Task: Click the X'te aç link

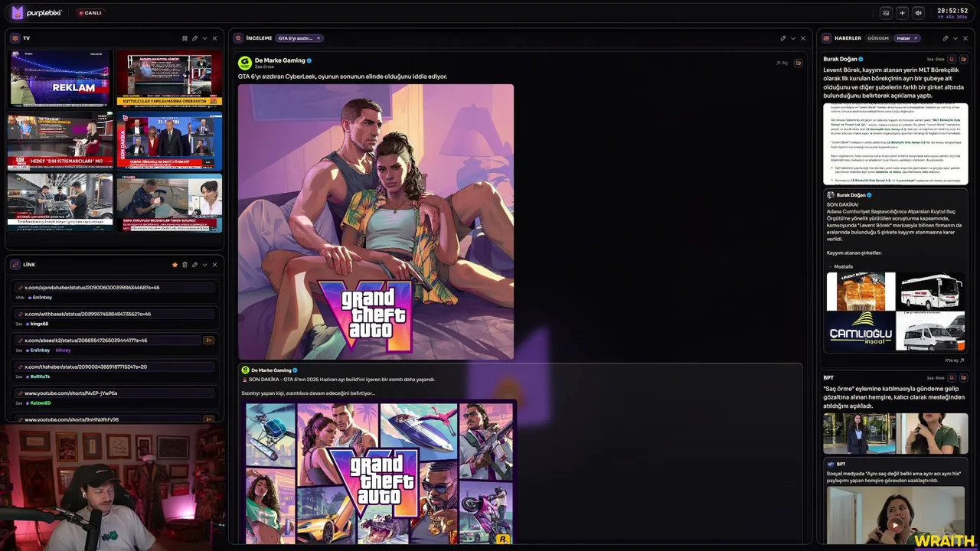Action: pyautogui.click(x=954, y=360)
